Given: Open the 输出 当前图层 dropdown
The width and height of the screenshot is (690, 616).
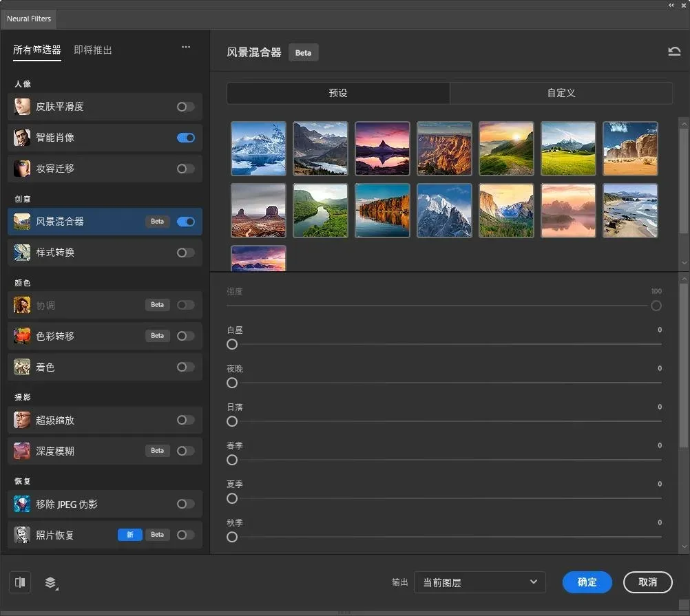Looking at the screenshot, I should pyautogui.click(x=479, y=582).
